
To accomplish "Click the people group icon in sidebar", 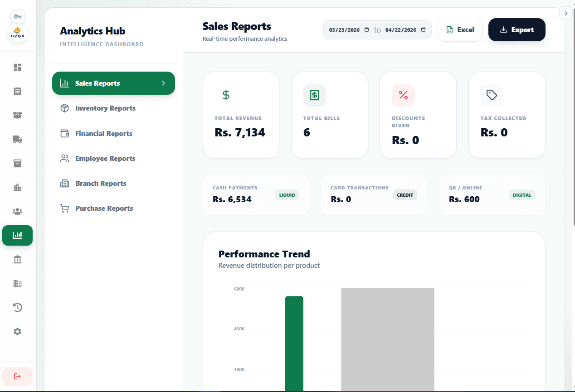I will coord(17,212).
